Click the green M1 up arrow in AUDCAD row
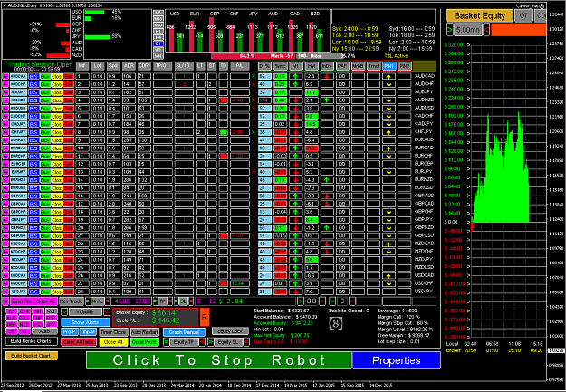The height and width of the screenshot is (392, 566). 295,76
